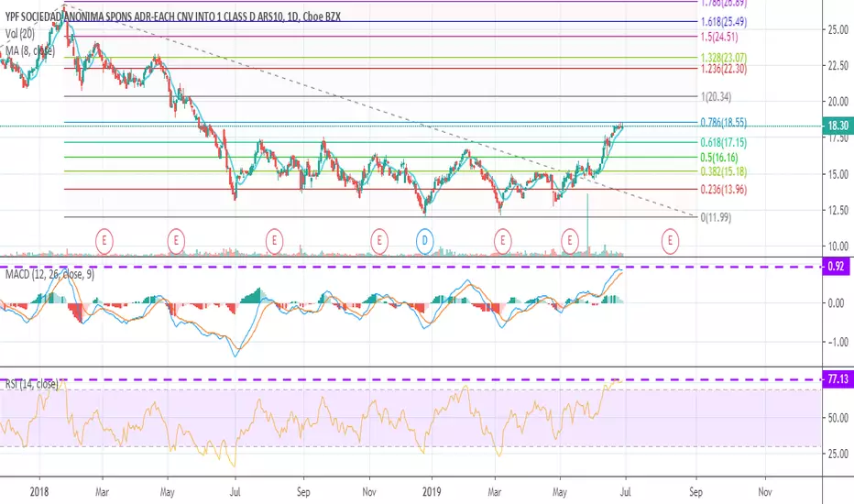Image resolution: width=854 pixels, height=504 pixels.
Task: Select the earnings marker above May 2019
Action: (570, 240)
